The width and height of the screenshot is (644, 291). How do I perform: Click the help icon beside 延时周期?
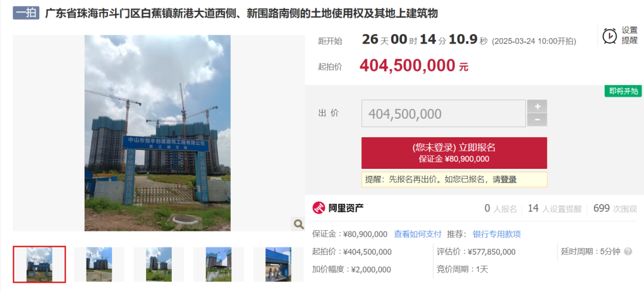point(627,252)
